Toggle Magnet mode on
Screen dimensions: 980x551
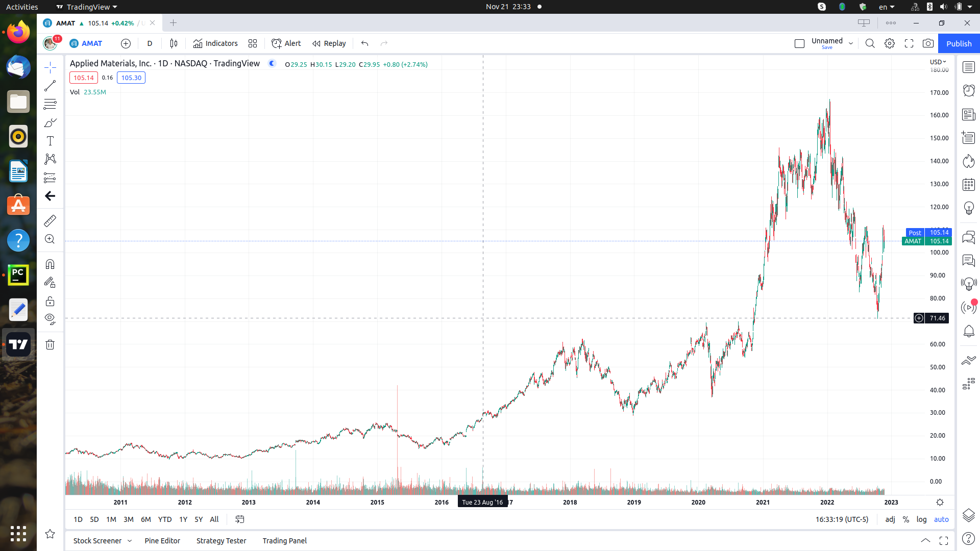click(50, 264)
